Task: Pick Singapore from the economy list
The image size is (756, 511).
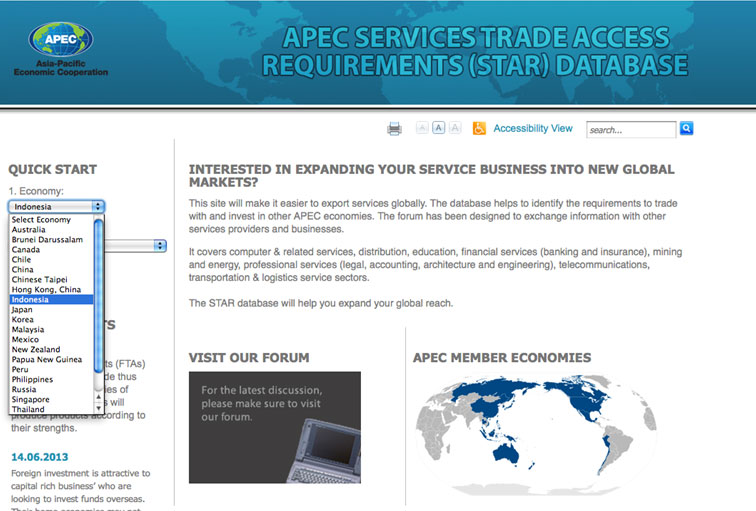Action: coord(52,399)
